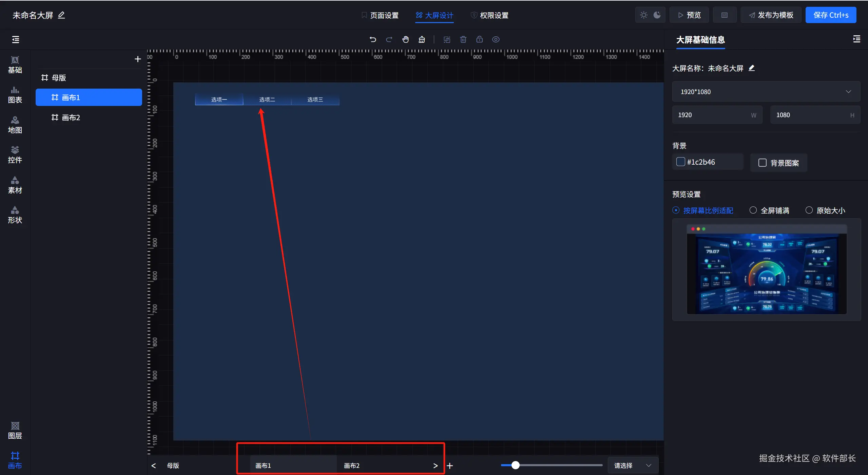
Task: Open the 图层 layers panel
Action: pos(15,431)
